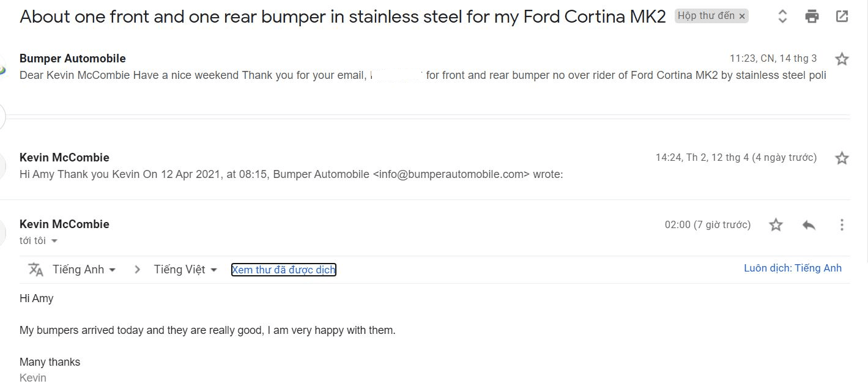The height and width of the screenshot is (392, 868).
Task: Click the translate icon in the translation bar
Action: point(36,270)
